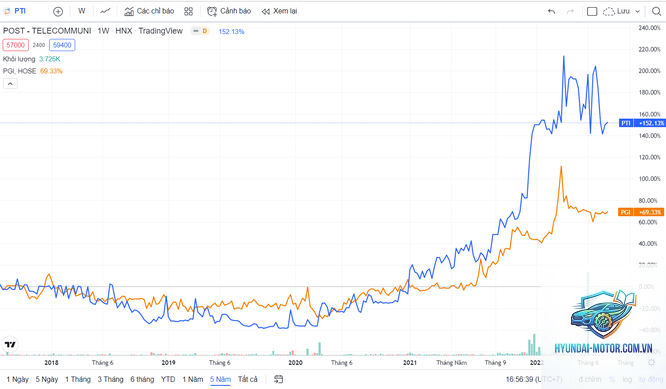The height and width of the screenshot is (389, 666).
Task: Open the indicator templates grid icon
Action: [x=189, y=11]
